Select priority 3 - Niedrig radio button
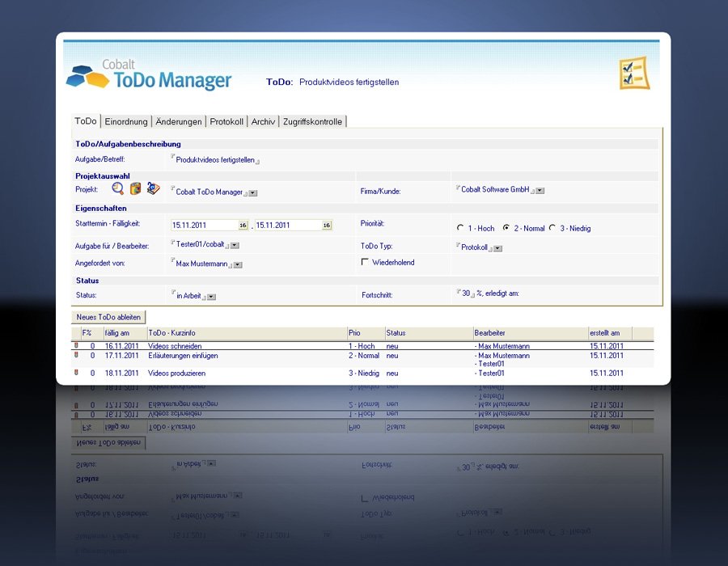 [x=552, y=228]
